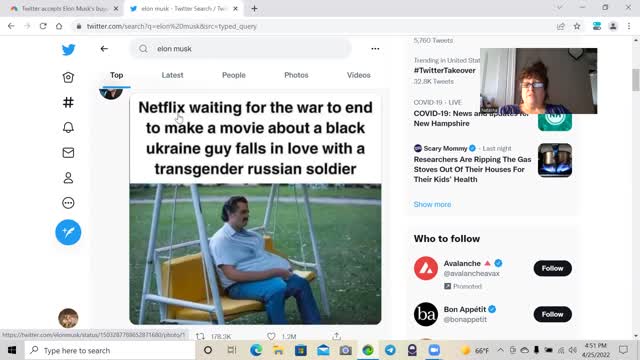The width and height of the screenshot is (640, 360).
Task: Open the search options three-dot menu
Action: click(375, 49)
